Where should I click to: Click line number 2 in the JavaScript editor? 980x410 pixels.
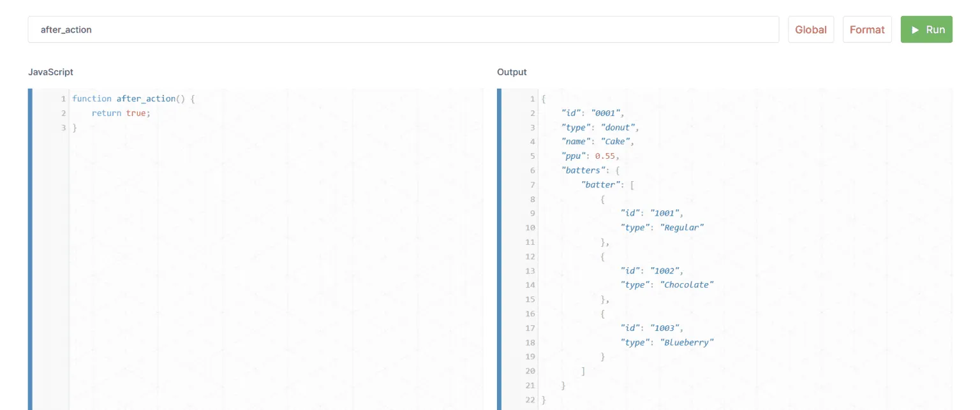point(63,112)
